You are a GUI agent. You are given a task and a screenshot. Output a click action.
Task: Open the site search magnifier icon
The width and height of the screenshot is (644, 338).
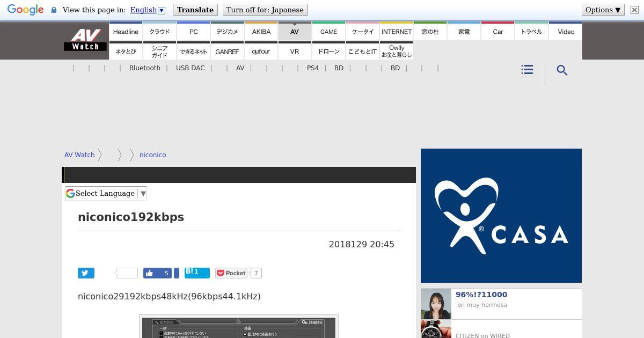click(x=562, y=70)
